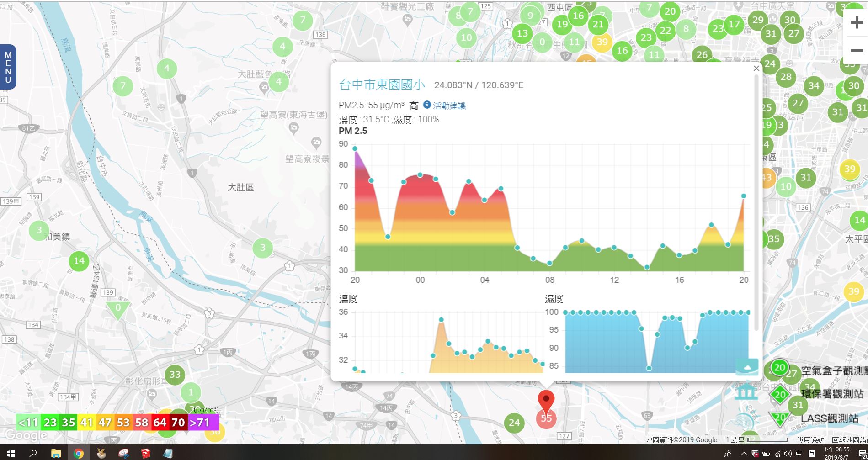868x460 pixels.
Task: Click the 35 green legend swatch
Action: click(x=69, y=423)
